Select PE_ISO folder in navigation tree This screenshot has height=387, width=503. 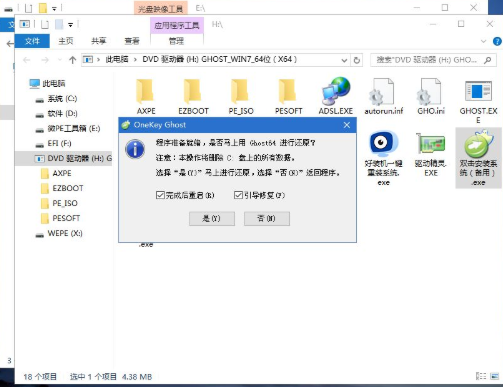59,203
